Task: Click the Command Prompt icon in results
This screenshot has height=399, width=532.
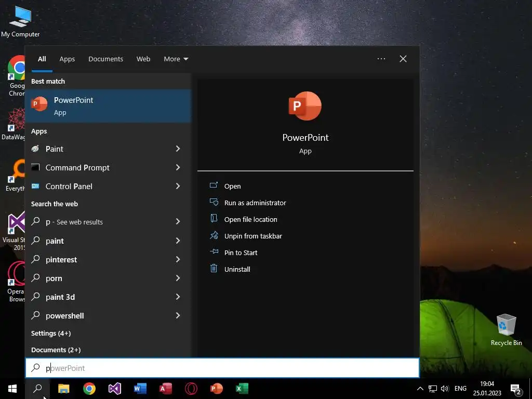Action: click(x=35, y=167)
